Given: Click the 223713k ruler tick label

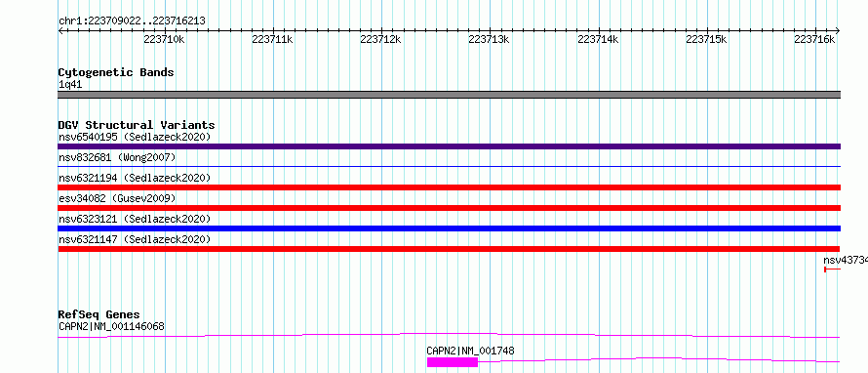Looking at the screenshot, I should pos(490,39).
